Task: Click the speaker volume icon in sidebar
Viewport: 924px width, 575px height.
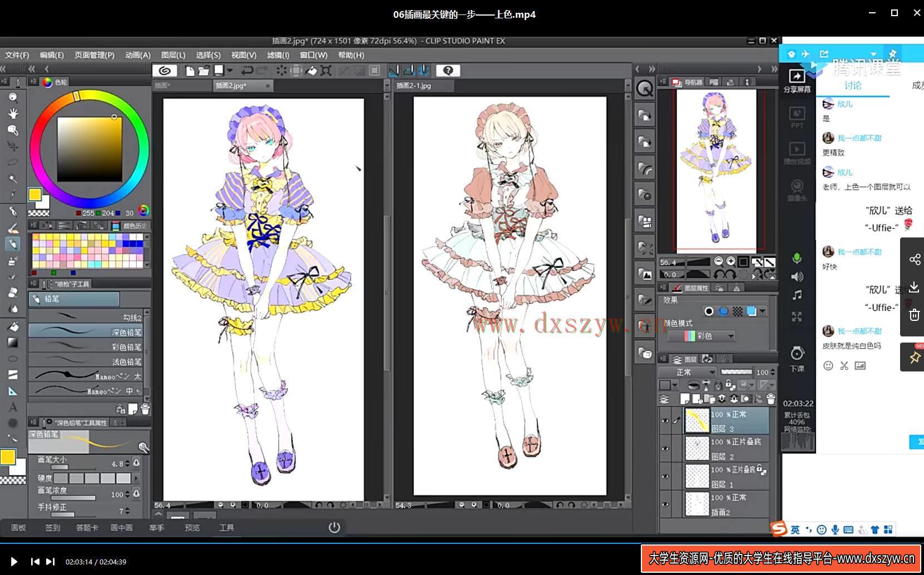Action: [797, 277]
